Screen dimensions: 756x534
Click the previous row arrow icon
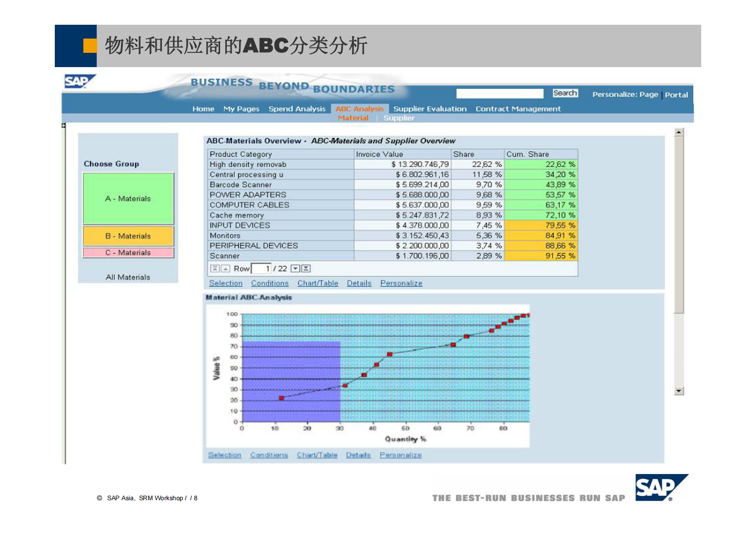225,269
